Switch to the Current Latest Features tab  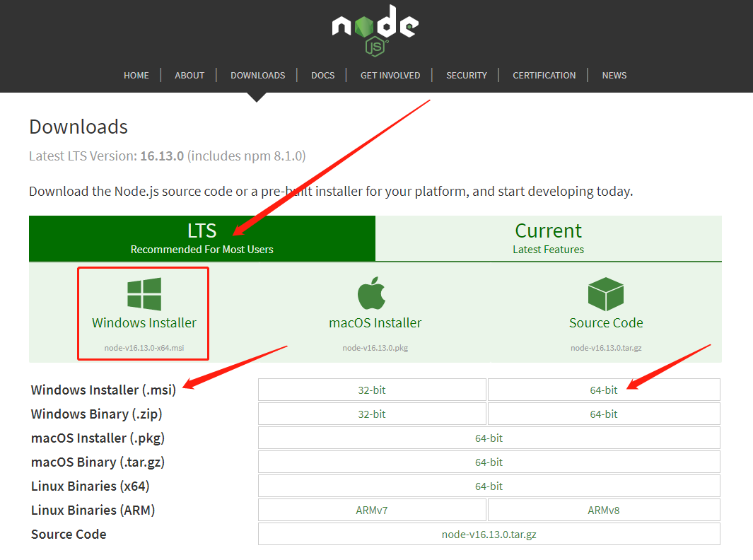[x=549, y=238]
